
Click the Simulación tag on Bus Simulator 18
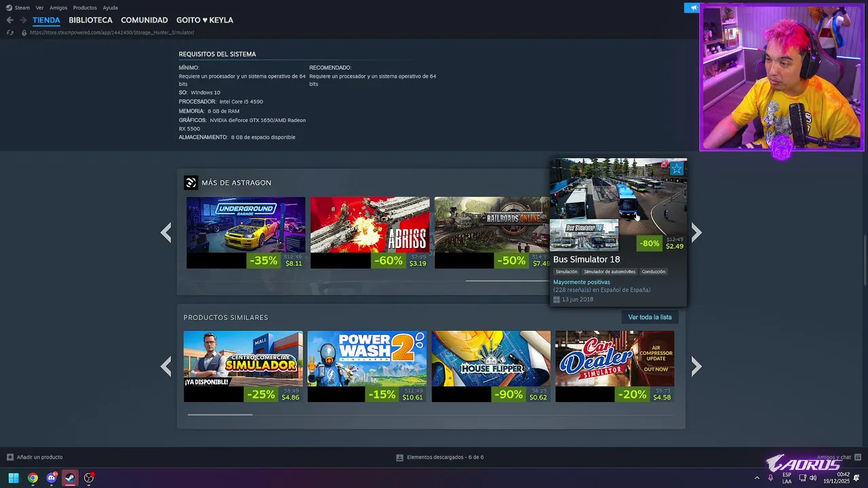coord(566,272)
